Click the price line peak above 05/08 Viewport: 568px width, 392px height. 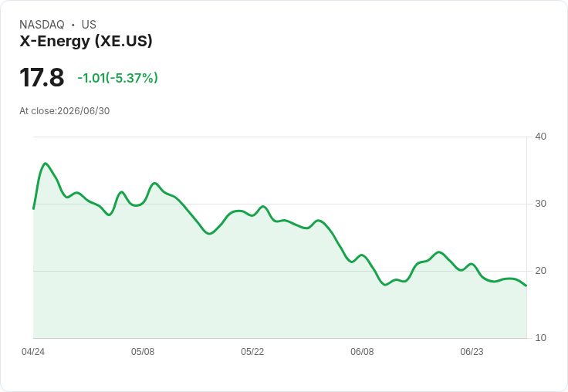click(154, 184)
